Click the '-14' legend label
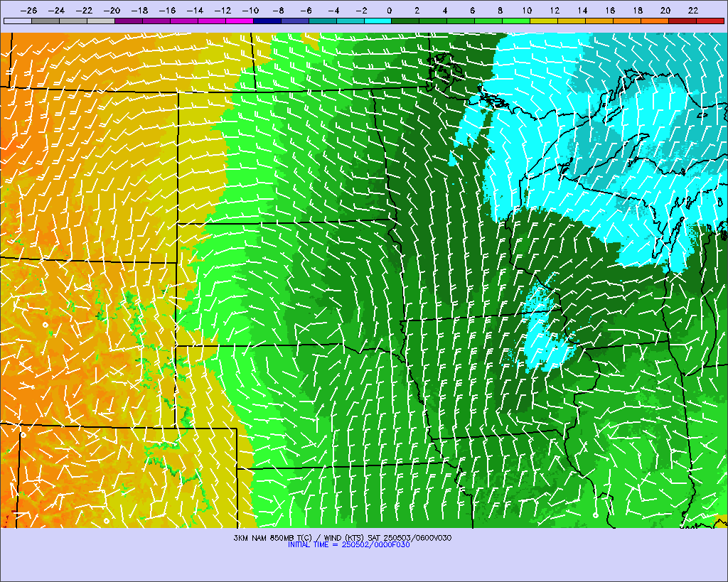The height and width of the screenshot is (582, 728). (195, 10)
